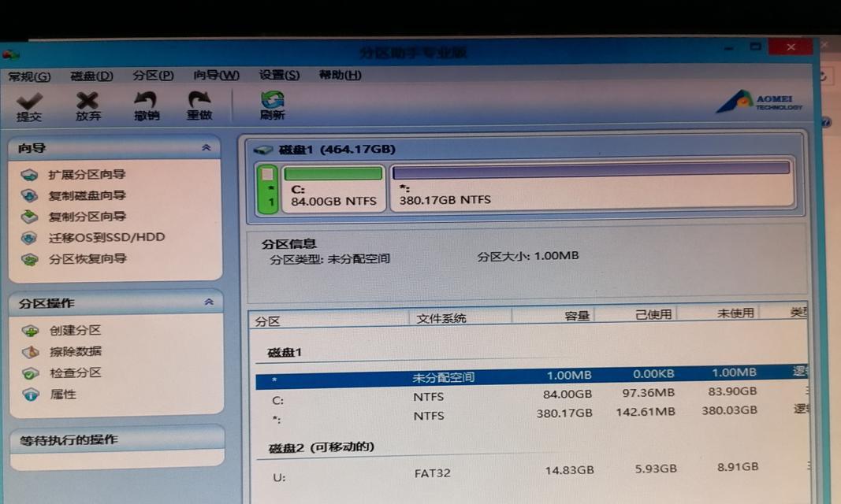The image size is (841, 504).
Task: Collapse the 向导 panel chevron
Action: point(207,147)
